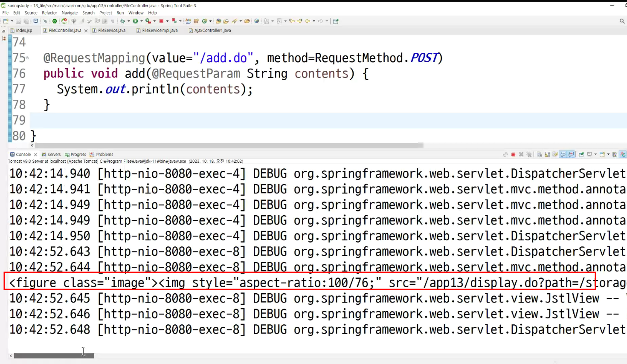Click the Forward navigation arrow icon
The image size is (627, 364).
click(320, 21)
